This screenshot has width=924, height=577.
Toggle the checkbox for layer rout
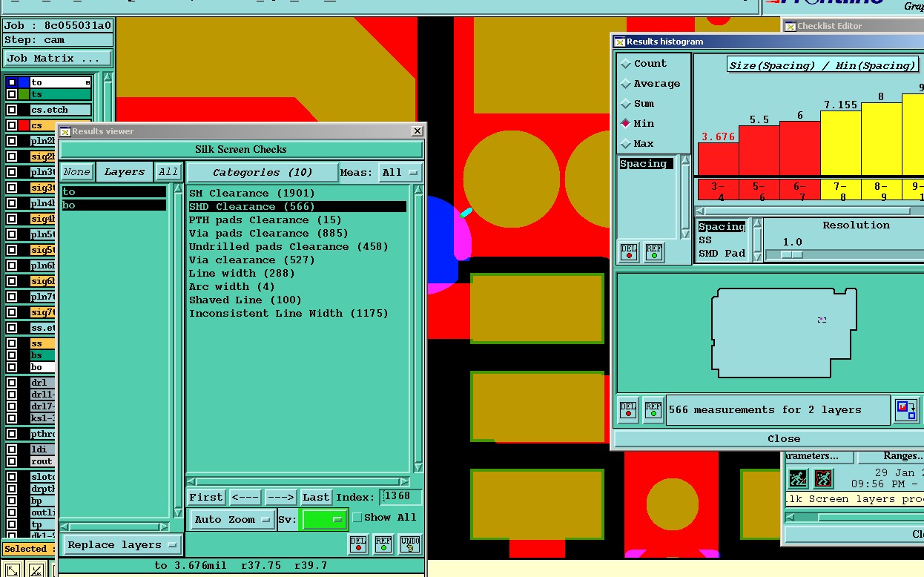[x=12, y=461]
